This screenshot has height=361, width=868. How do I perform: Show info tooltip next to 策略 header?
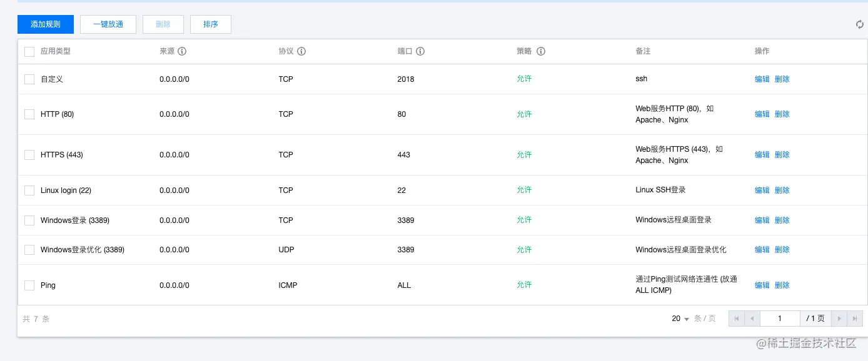click(541, 51)
